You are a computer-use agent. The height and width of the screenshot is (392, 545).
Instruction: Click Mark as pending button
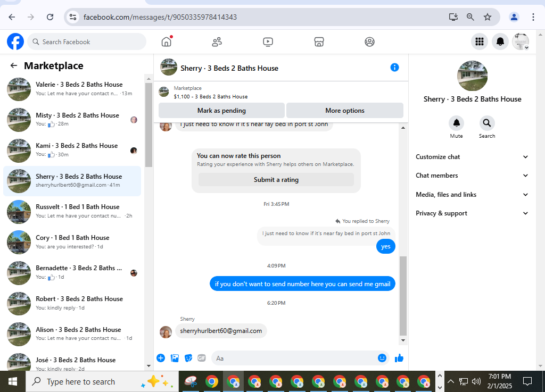point(222,111)
